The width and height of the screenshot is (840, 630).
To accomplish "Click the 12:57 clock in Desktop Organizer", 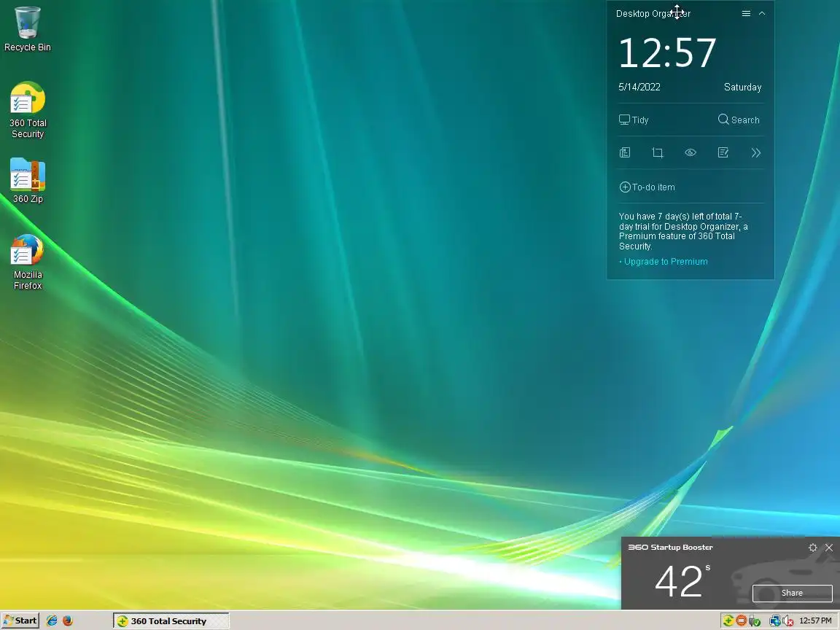I will point(667,53).
